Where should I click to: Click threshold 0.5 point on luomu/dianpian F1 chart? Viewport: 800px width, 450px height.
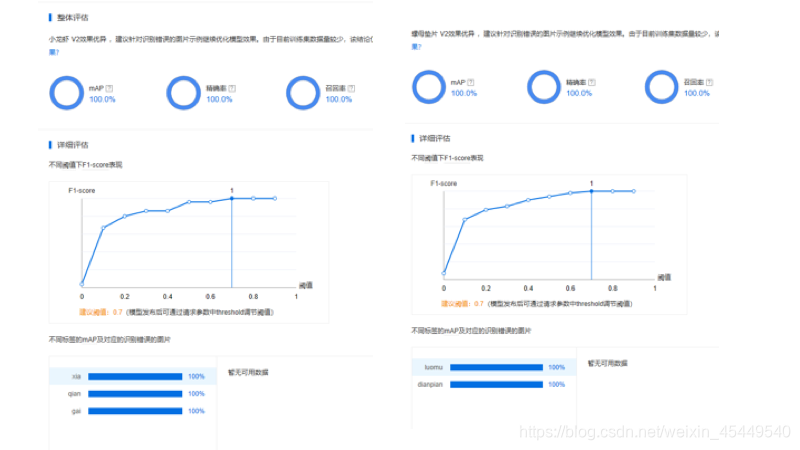point(549,196)
